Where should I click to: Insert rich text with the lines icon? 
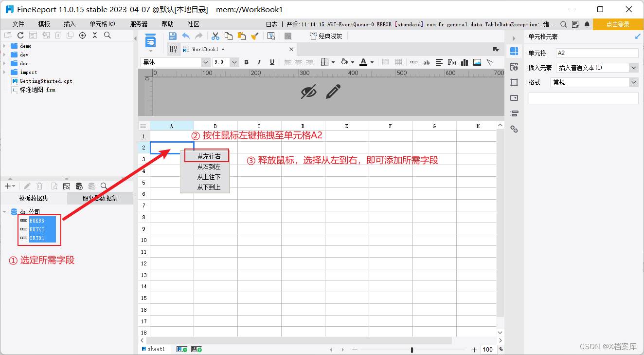point(439,62)
